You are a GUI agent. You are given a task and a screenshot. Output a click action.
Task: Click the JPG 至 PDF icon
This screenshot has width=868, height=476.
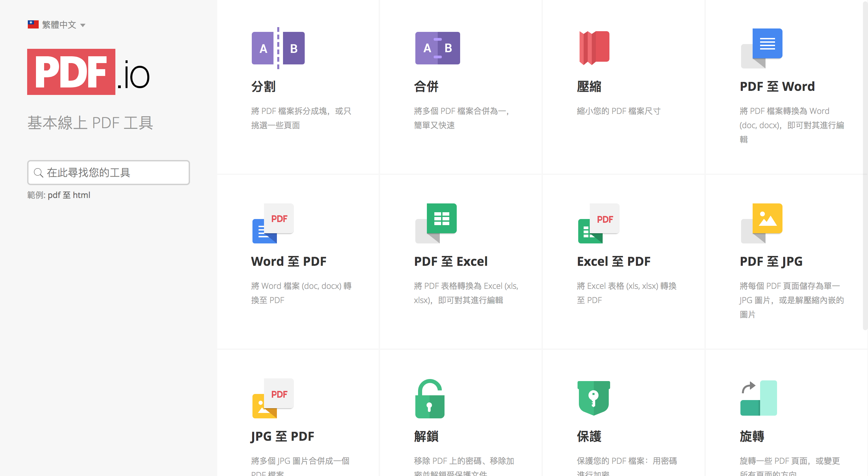pos(273,398)
